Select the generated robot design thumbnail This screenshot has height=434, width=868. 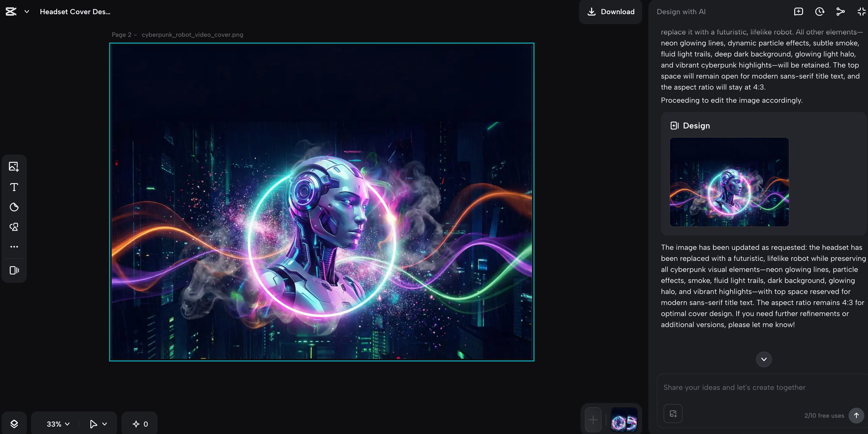(x=729, y=182)
